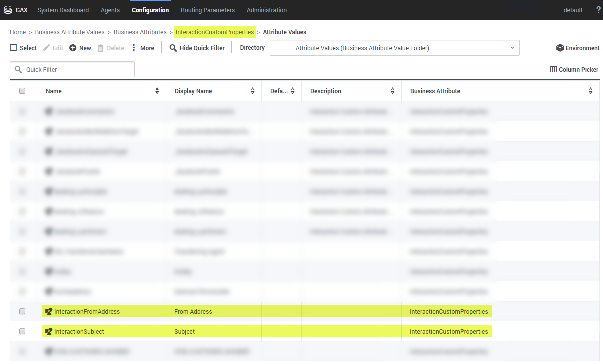Sort by the Display Name column
This screenshot has height=364, width=603.
point(252,91)
